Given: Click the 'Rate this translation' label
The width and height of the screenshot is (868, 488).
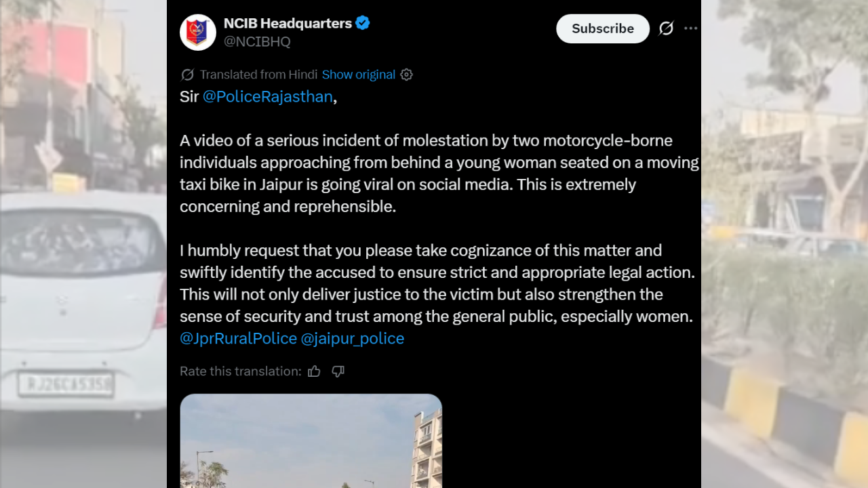Looking at the screenshot, I should pos(240,371).
